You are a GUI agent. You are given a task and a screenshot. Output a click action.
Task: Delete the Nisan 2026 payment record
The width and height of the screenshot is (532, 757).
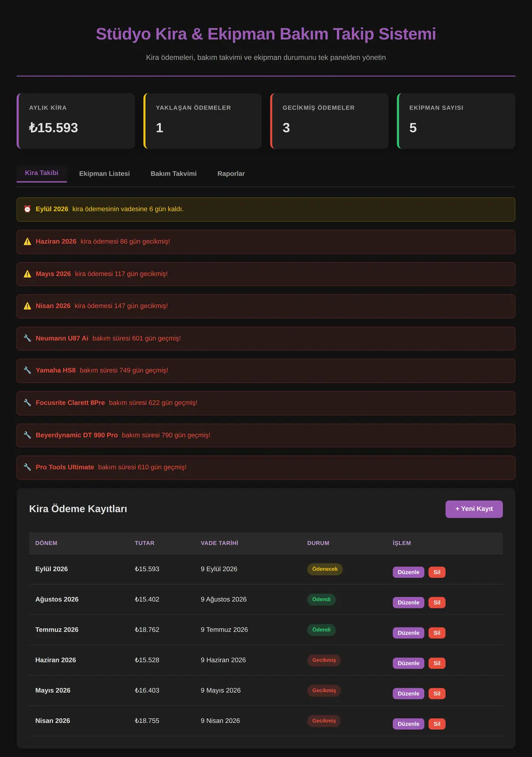click(x=437, y=724)
